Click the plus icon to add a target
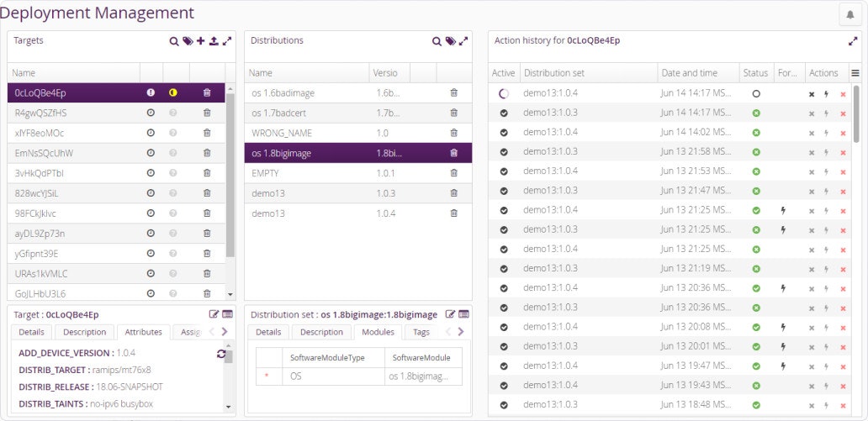The height and width of the screenshot is (421, 868). (x=200, y=40)
